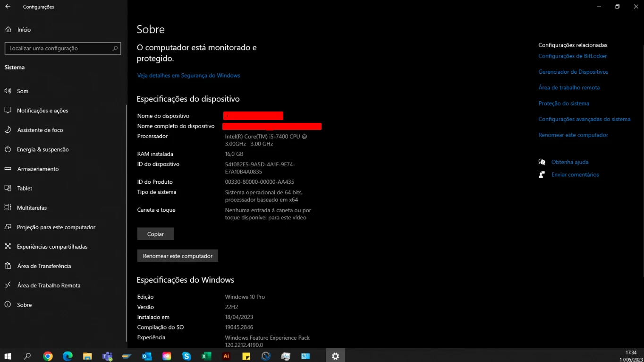
Task: Go back with the arrow in Configurações
Action: [x=8, y=7]
